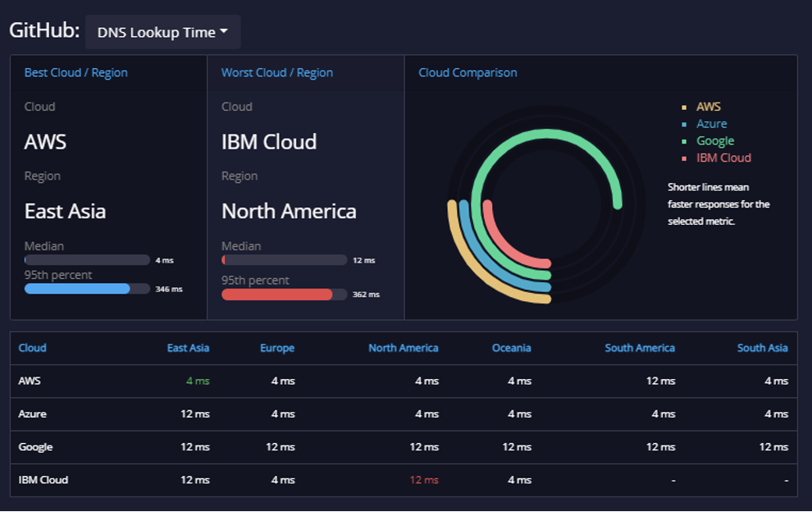Click the GitHub page title

[x=44, y=30]
